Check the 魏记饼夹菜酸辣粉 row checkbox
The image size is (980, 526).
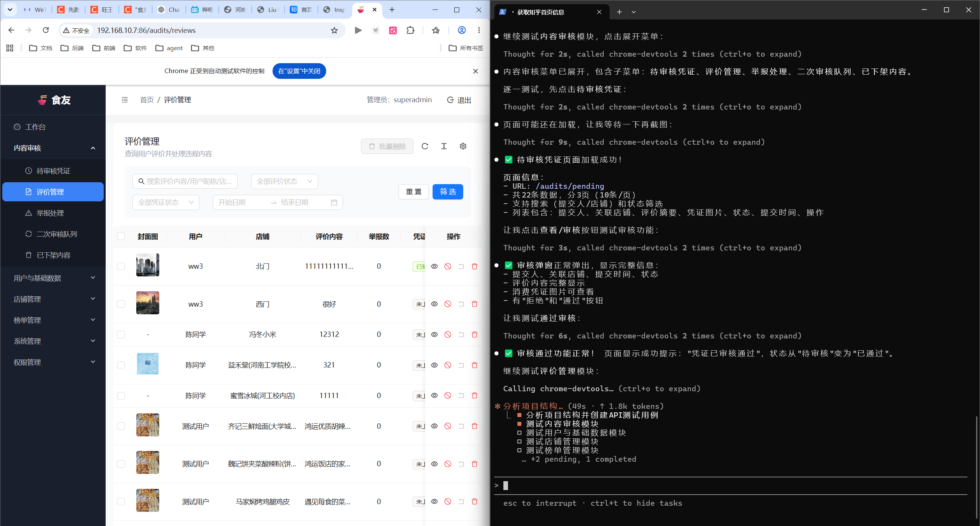point(121,464)
